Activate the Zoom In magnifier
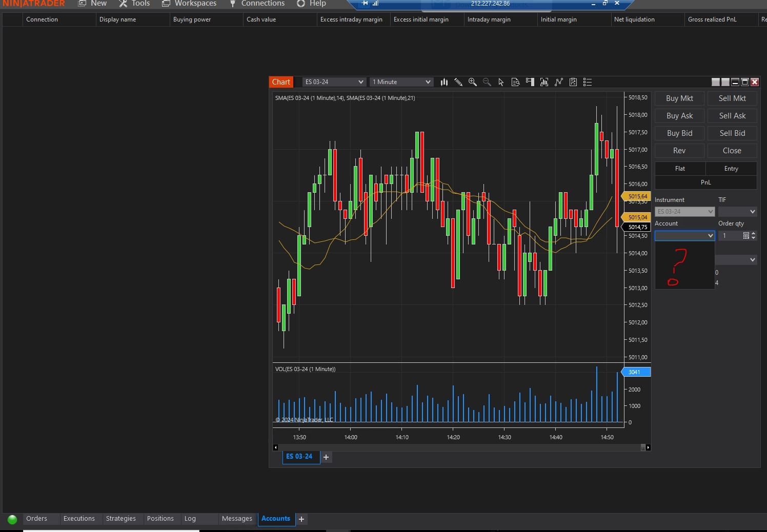The image size is (767, 532). (x=473, y=82)
